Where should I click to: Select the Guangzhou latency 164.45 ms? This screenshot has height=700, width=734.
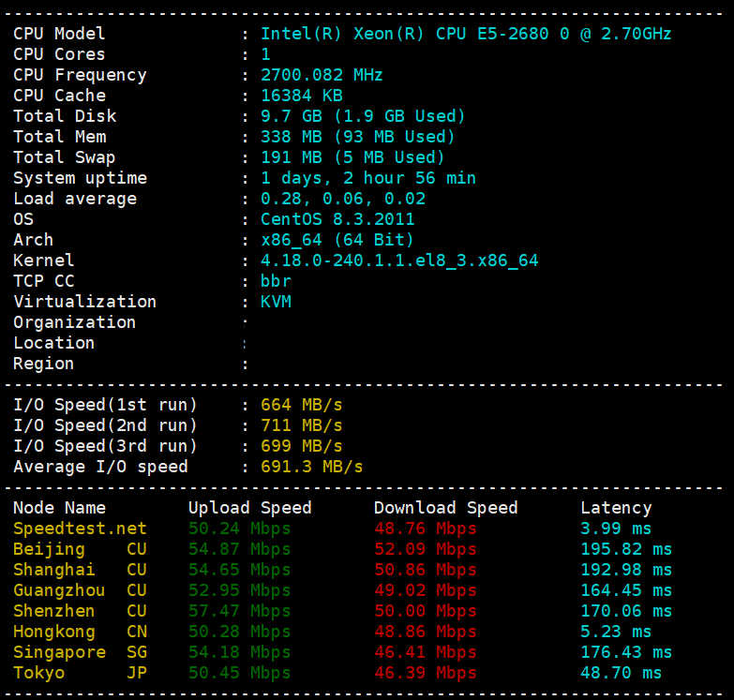[x=626, y=590]
